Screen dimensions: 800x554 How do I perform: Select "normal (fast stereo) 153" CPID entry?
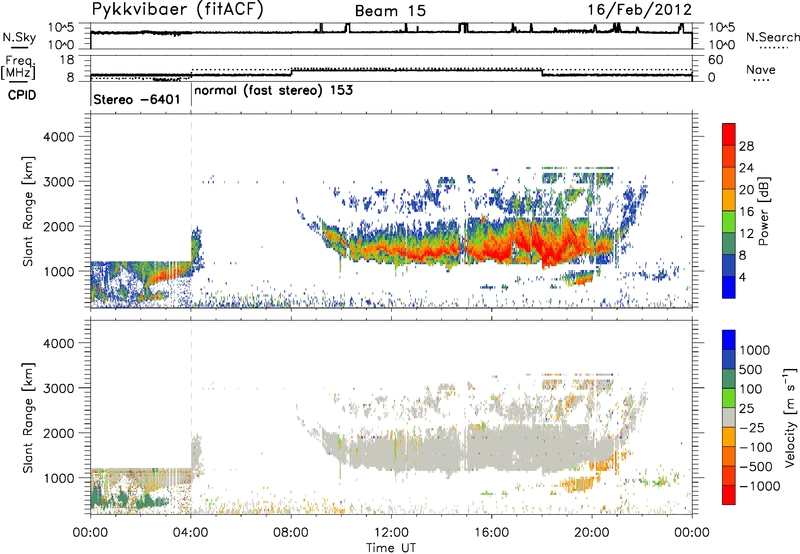[x=273, y=90]
